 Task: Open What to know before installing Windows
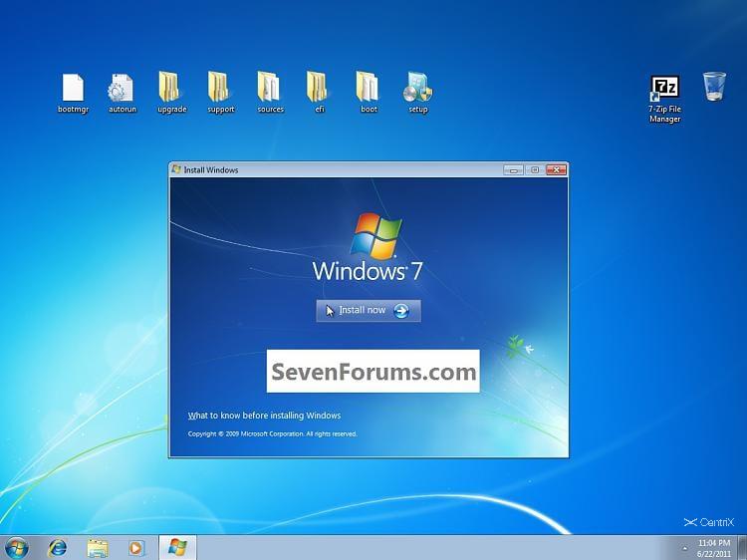pyautogui.click(x=264, y=416)
